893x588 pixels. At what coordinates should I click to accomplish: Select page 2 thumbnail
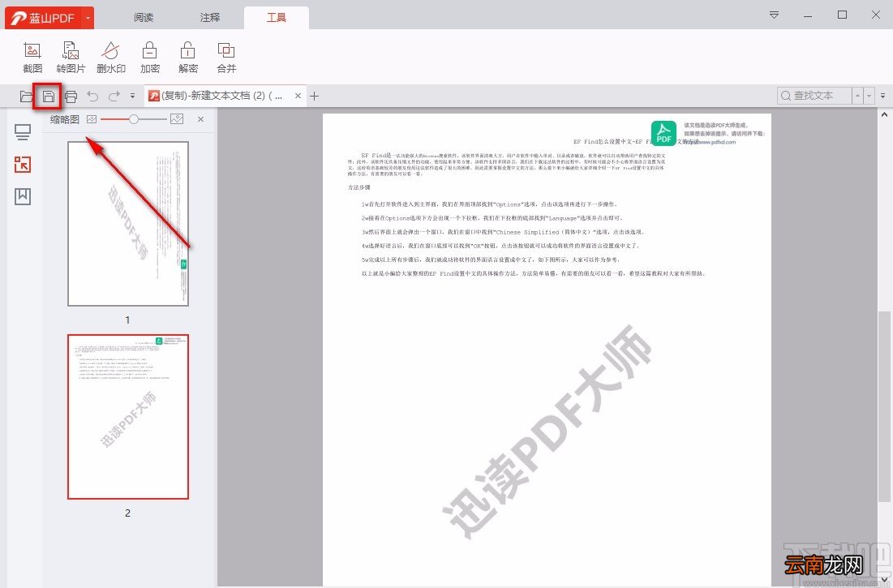[128, 417]
